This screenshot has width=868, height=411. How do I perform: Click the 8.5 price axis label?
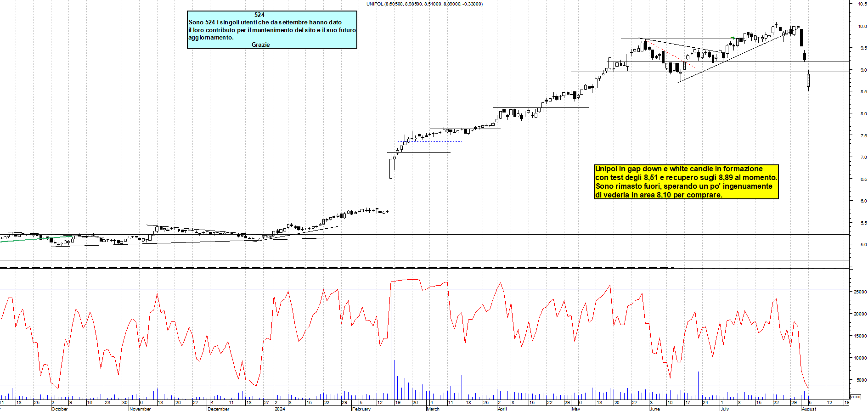pos(863,92)
